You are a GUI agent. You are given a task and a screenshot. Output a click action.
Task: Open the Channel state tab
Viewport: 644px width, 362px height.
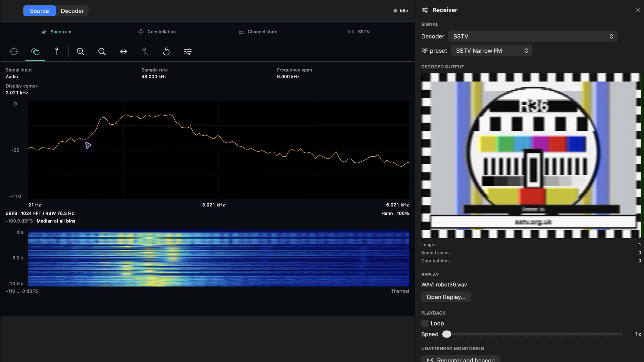(x=258, y=32)
